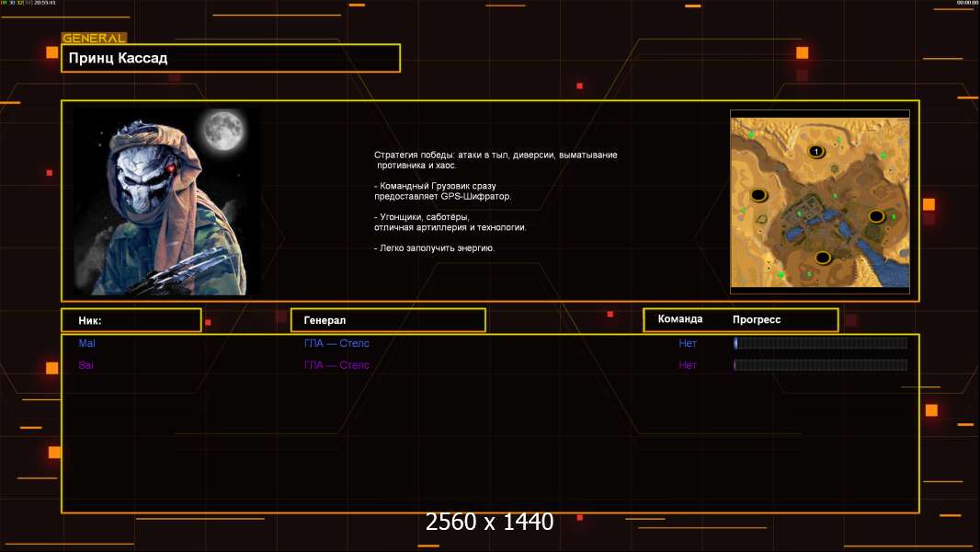
Task: Click Sai's loading progress bar
Action: (820, 365)
